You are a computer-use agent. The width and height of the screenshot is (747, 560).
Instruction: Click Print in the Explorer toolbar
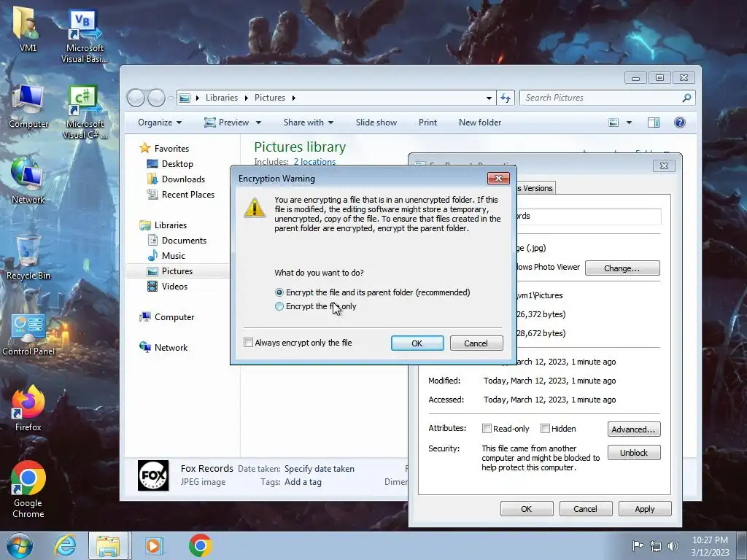(x=427, y=122)
